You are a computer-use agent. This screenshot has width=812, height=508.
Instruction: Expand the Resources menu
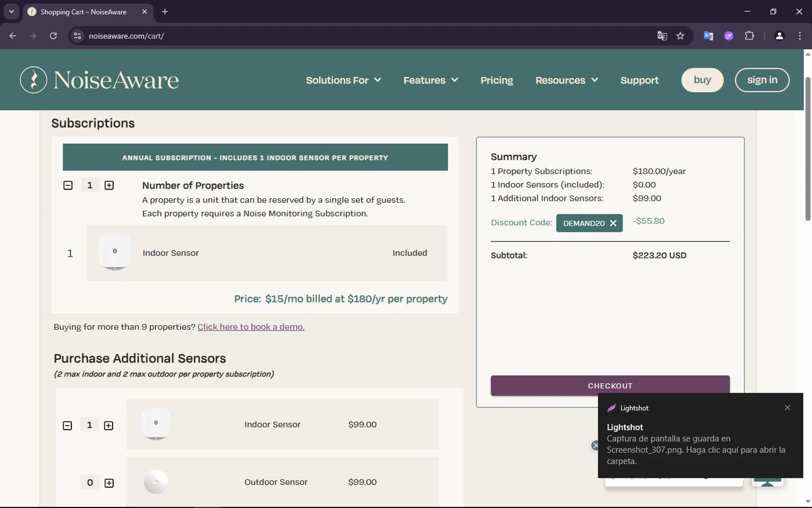coord(566,80)
